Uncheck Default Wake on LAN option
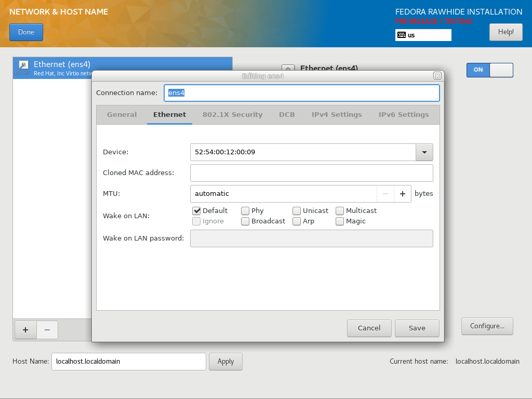Screen dimensions: 532x399 coord(196,211)
